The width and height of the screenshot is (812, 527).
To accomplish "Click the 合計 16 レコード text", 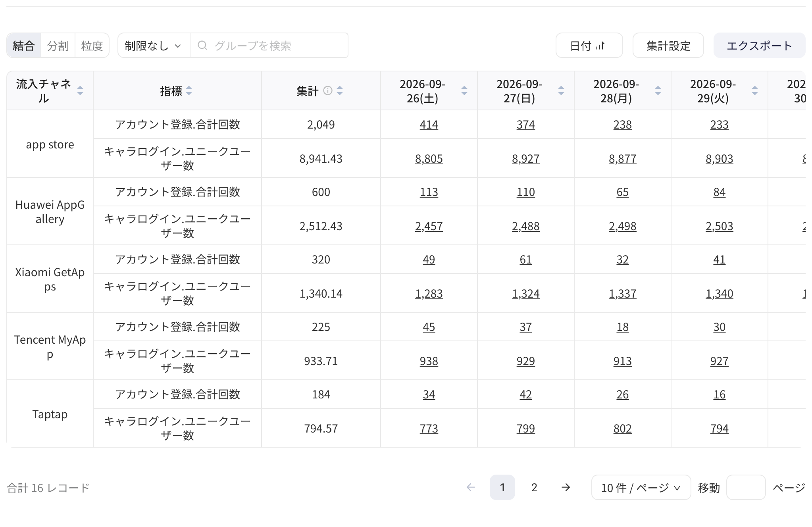I will (x=48, y=488).
